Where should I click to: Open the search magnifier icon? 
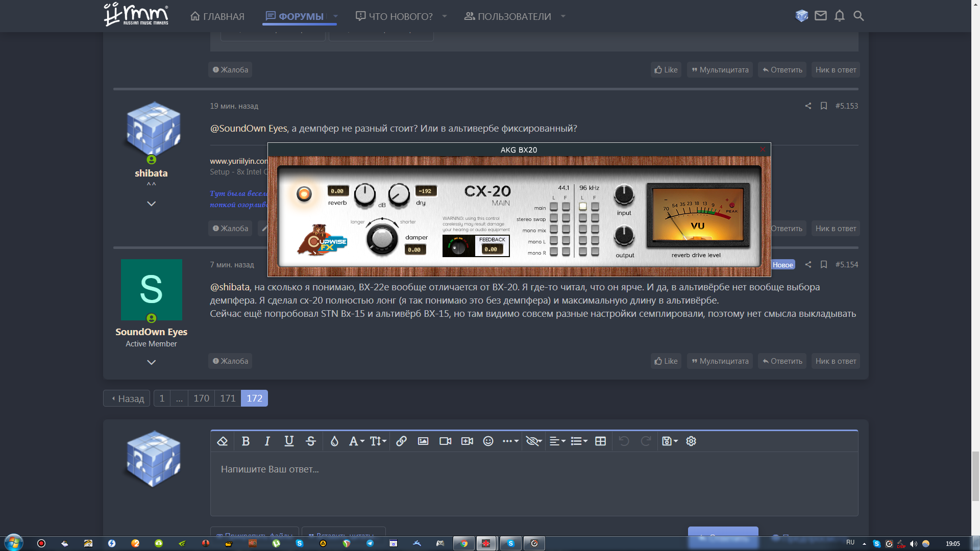click(859, 16)
